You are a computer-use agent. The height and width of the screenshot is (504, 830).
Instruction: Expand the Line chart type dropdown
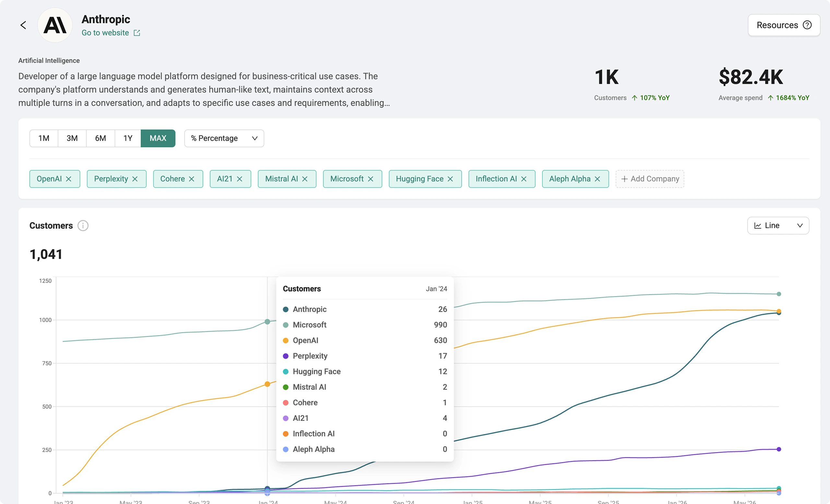tap(778, 225)
